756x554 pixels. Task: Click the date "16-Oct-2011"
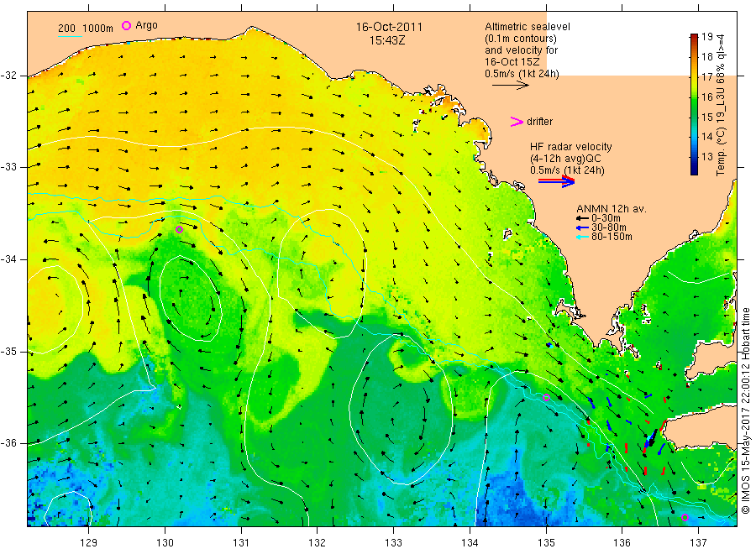click(389, 27)
